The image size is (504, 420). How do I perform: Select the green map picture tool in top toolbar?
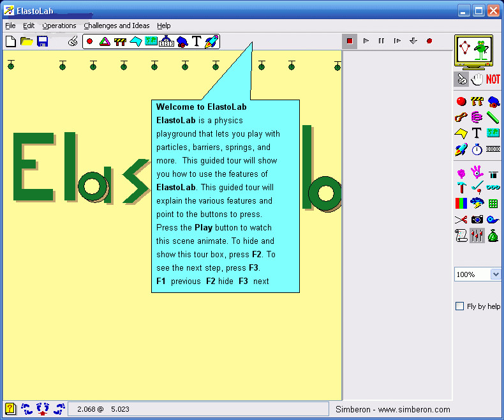point(151,41)
